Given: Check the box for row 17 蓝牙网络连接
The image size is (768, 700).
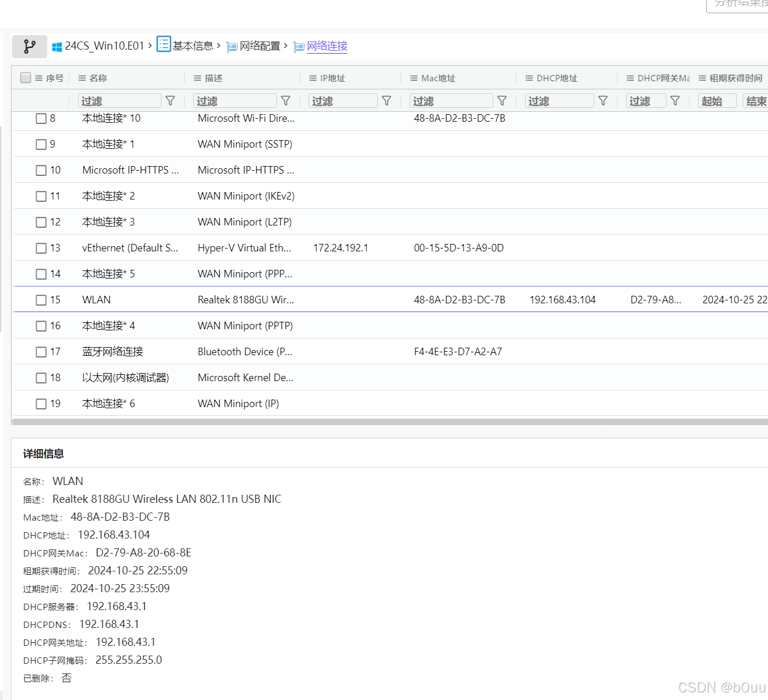Looking at the screenshot, I should point(41,352).
